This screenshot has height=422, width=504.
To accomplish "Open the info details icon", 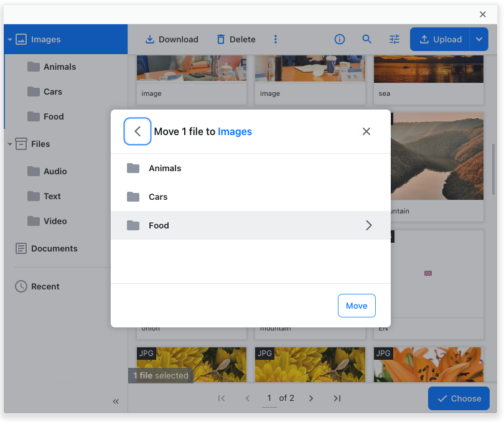I will [340, 39].
